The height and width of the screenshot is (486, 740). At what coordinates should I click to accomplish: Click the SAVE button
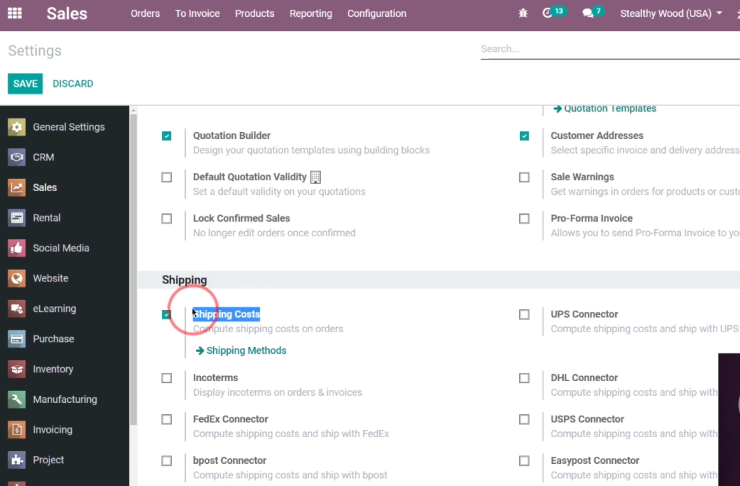pyautogui.click(x=25, y=84)
